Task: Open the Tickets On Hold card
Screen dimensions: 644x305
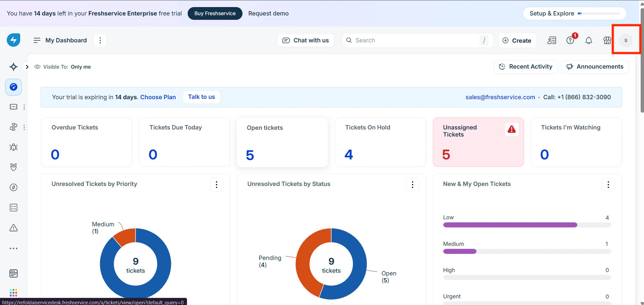Action: pyautogui.click(x=380, y=142)
